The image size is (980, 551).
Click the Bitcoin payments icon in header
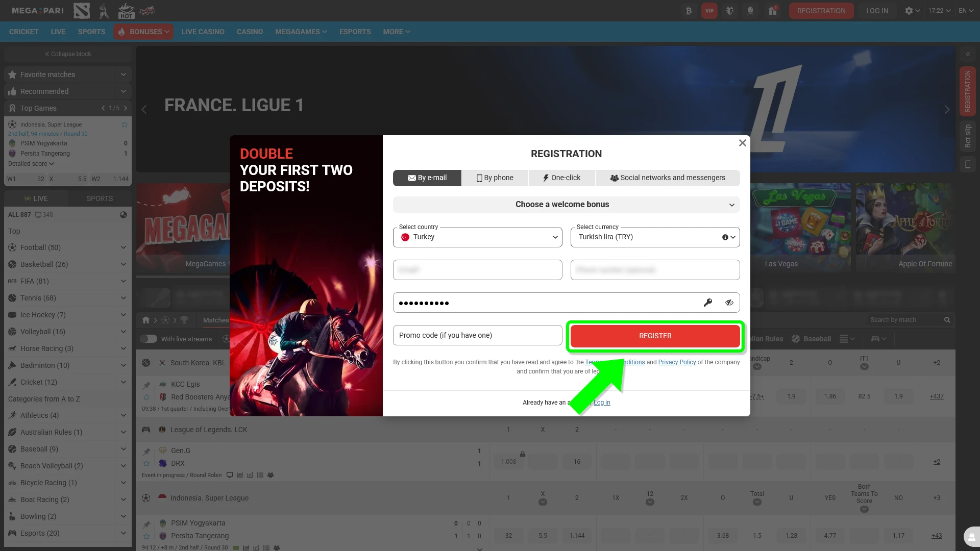point(689,11)
